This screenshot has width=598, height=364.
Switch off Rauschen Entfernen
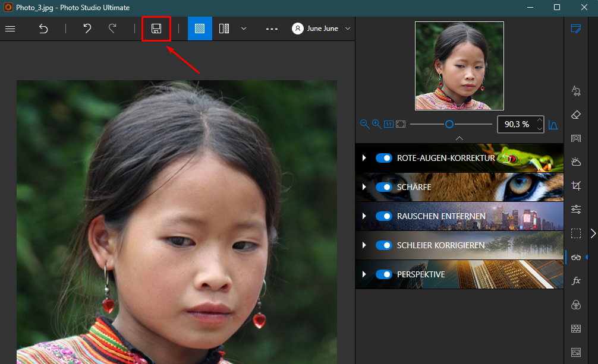click(383, 216)
